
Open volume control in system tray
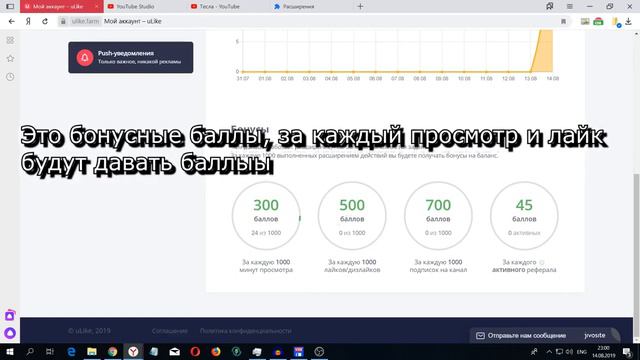[569, 351]
